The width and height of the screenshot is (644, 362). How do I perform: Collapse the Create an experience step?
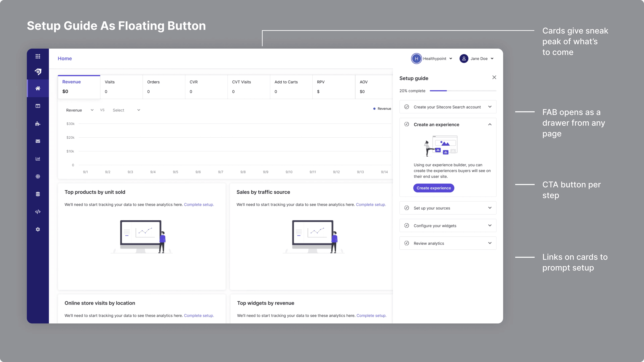click(x=490, y=124)
